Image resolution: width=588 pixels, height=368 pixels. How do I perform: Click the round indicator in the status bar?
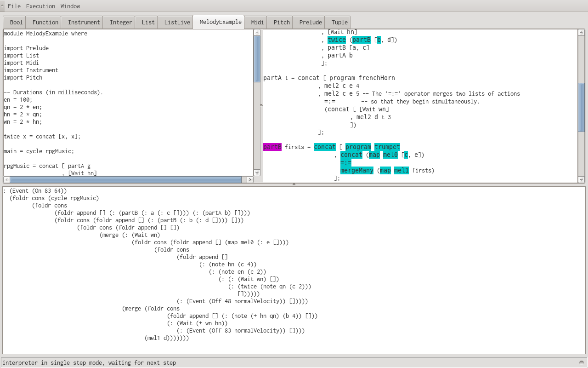tap(582, 362)
